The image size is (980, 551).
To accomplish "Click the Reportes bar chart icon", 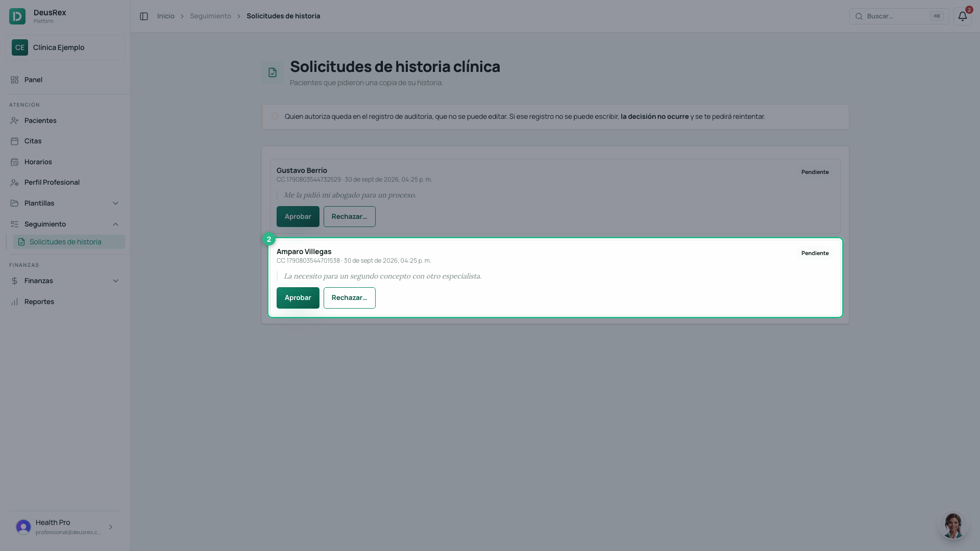I will [x=14, y=302].
